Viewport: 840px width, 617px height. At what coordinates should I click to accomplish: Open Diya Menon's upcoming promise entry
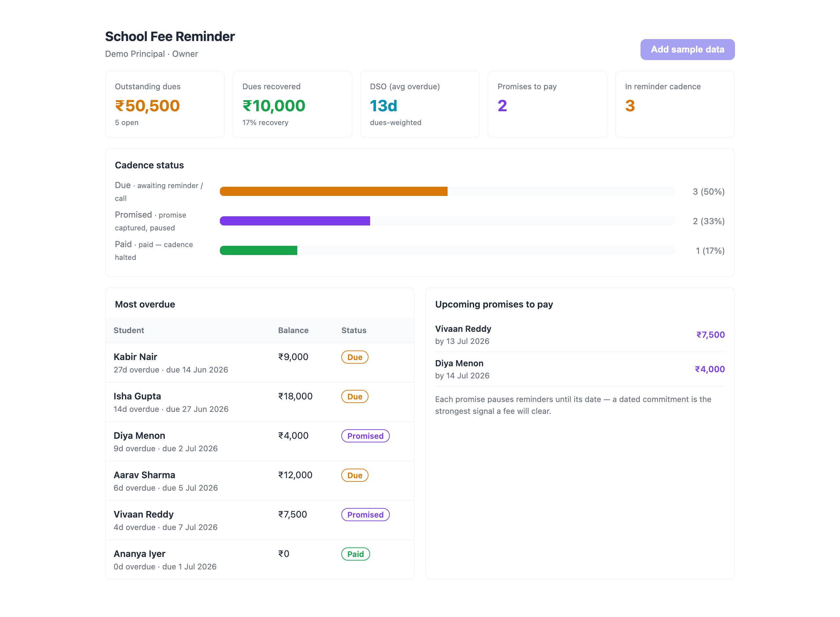point(580,369)
